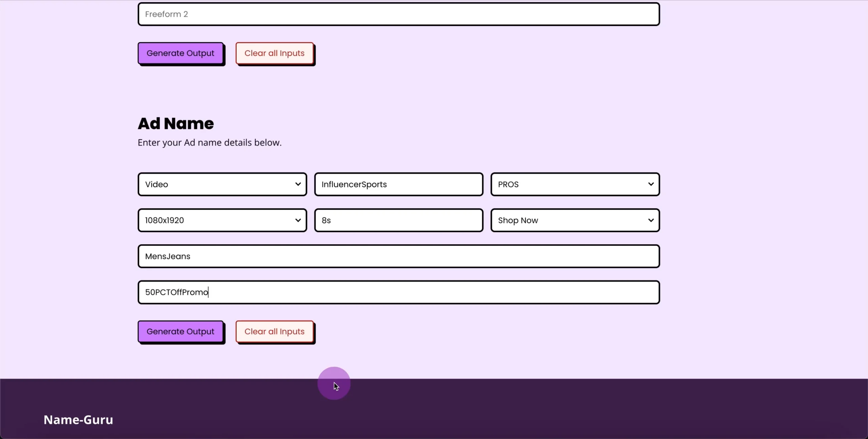868x439 pixels.
Task: Click the Name-Guru footer logo
Action: coord(78,420)
